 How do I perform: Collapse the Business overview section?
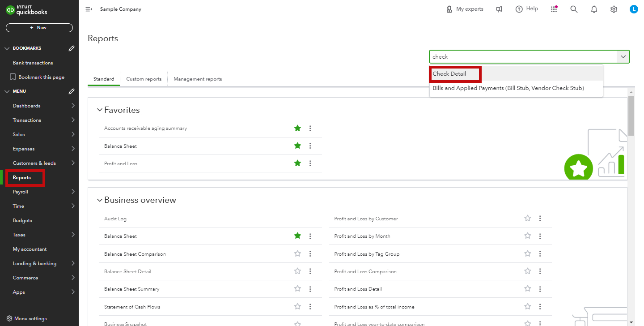(x=100, y=200)
